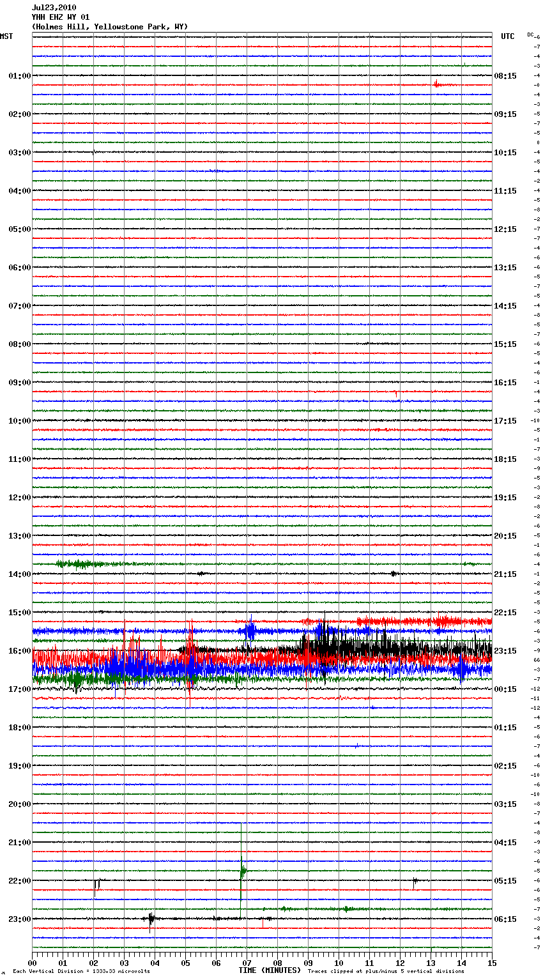This screenshot has width=543, height=980.
Task: Click the 00 minute tick on the time axis
Action: tap(33, 962)
